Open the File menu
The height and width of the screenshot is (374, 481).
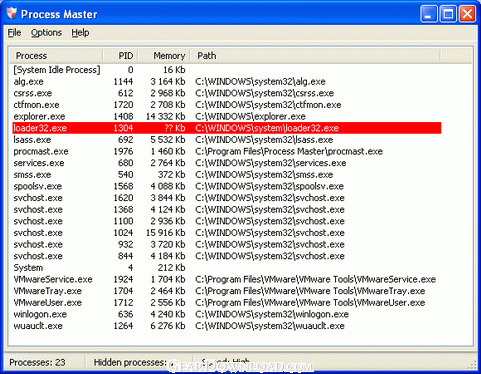pyautogui.click(x=14, y=33)
